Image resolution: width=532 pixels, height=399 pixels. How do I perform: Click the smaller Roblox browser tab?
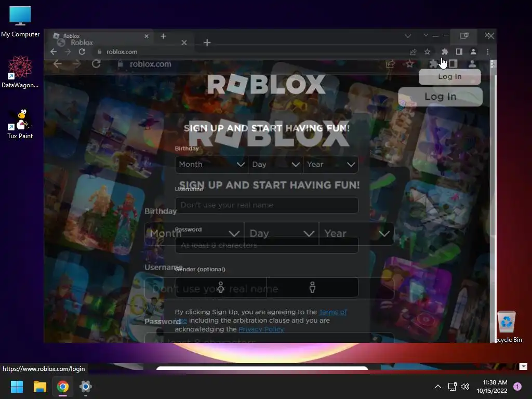98,35
